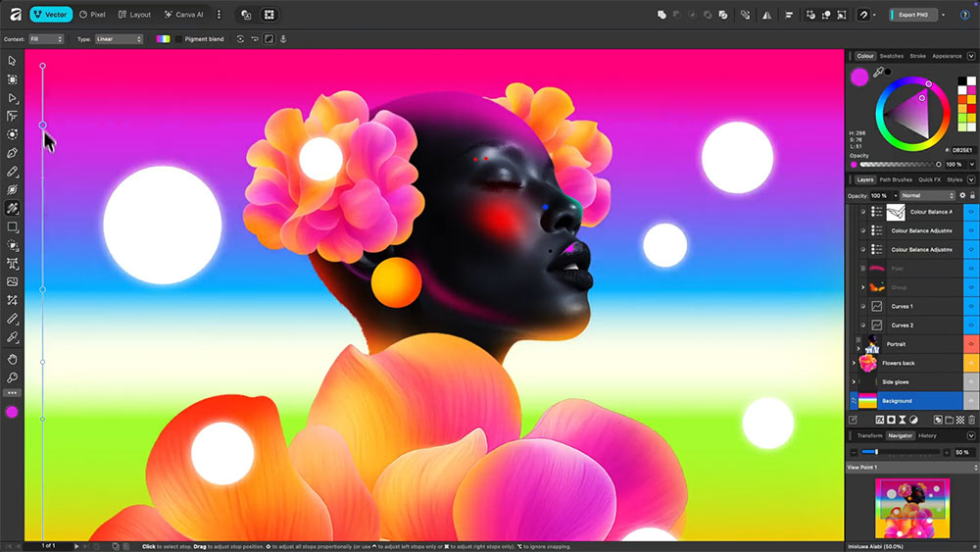
Task: Click the Vector studio button
Action: coord(51,15)
